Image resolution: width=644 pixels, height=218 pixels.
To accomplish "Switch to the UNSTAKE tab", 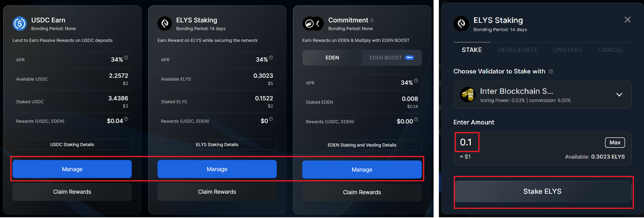I will tap(568, 50).
